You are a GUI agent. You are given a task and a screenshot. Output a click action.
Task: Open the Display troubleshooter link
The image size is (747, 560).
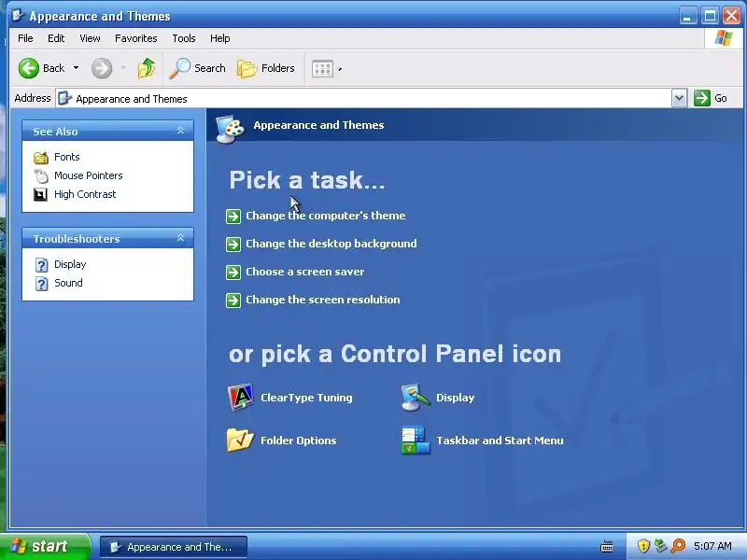(70, 264)
